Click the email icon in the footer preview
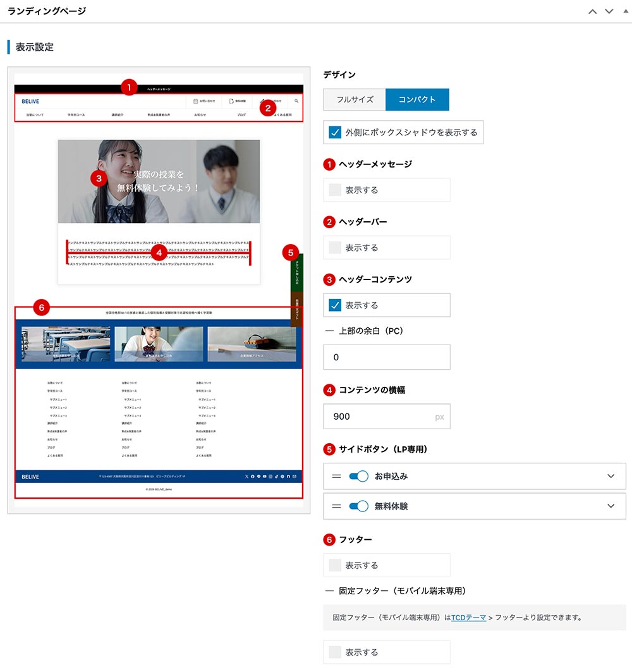This screenshot has width=632, height=672. (x=295, y=477)
